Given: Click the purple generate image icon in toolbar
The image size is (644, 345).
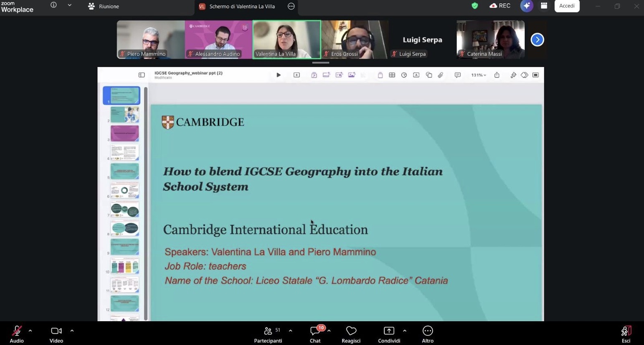Looking at the screenshot, I should (x=352, y=75).
